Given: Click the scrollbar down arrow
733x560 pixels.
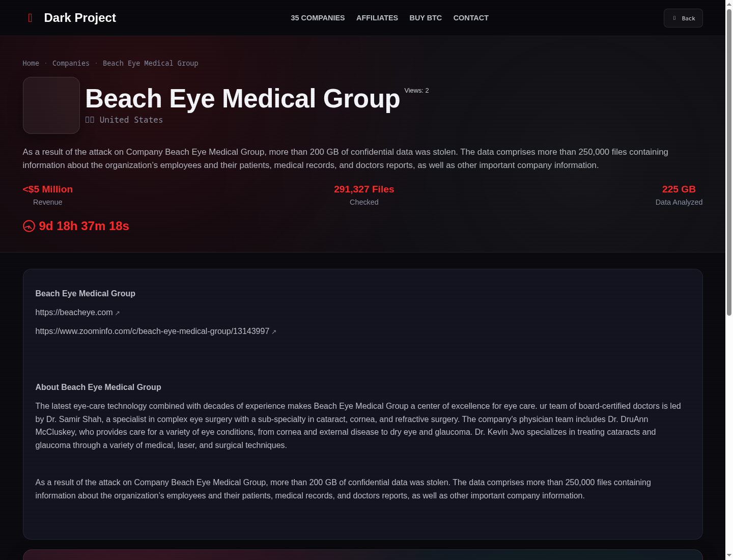Looking at the screenshot, I should pos(729,555).
